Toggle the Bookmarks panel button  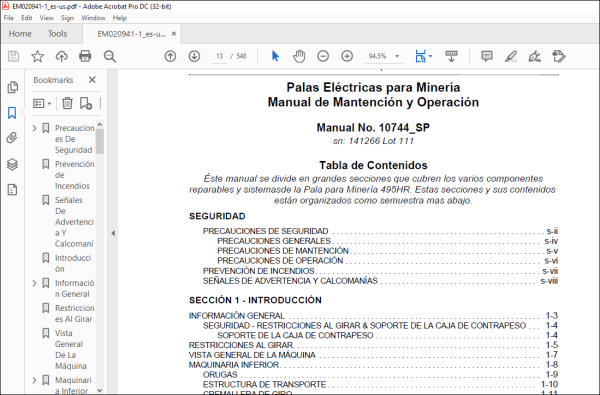pyautogui.click(x=12, y=113)
